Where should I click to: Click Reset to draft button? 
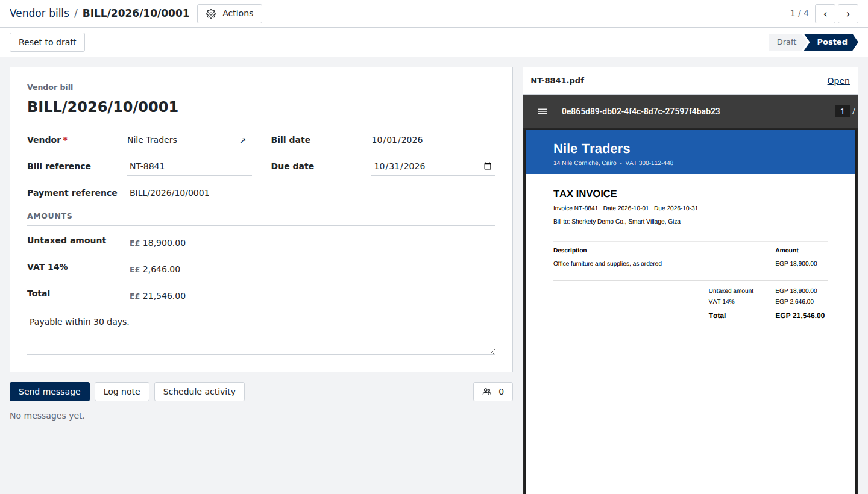pyautogui.click(x=48, y=42)
